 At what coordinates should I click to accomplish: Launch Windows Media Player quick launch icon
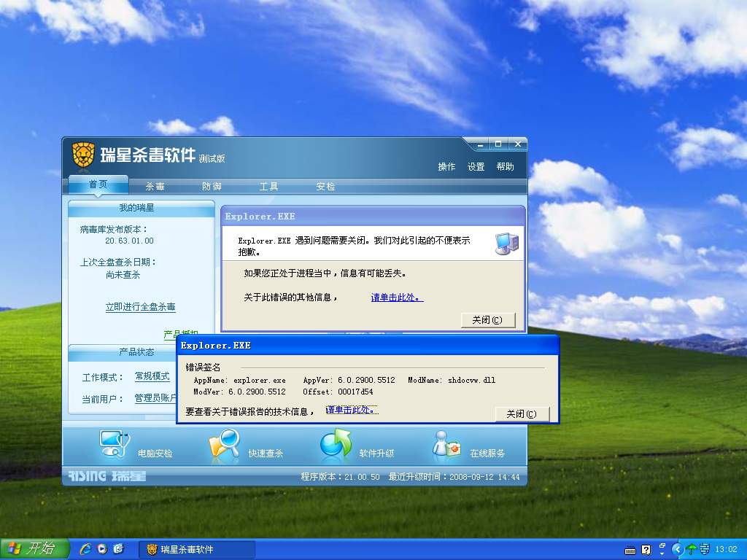pyautogui.click(x=102, y=549)
